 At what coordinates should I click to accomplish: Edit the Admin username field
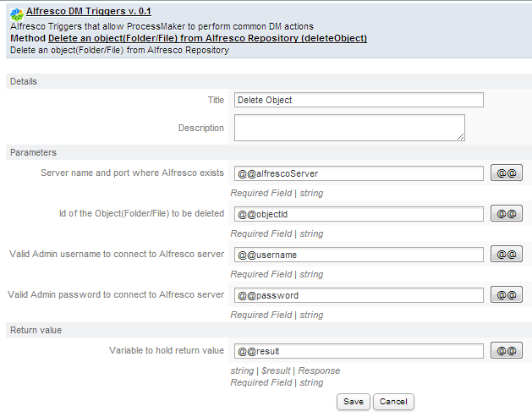[358, 255]
